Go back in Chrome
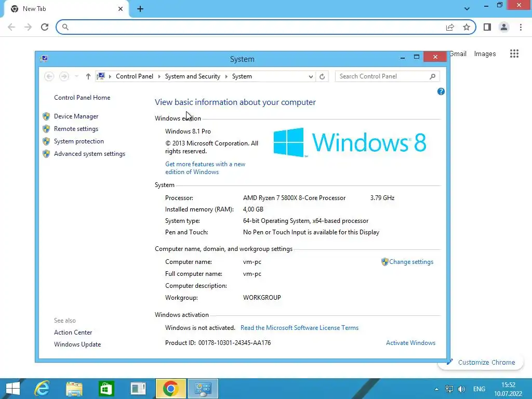Viewport: 532px width, 399px height. coord(11,27)
